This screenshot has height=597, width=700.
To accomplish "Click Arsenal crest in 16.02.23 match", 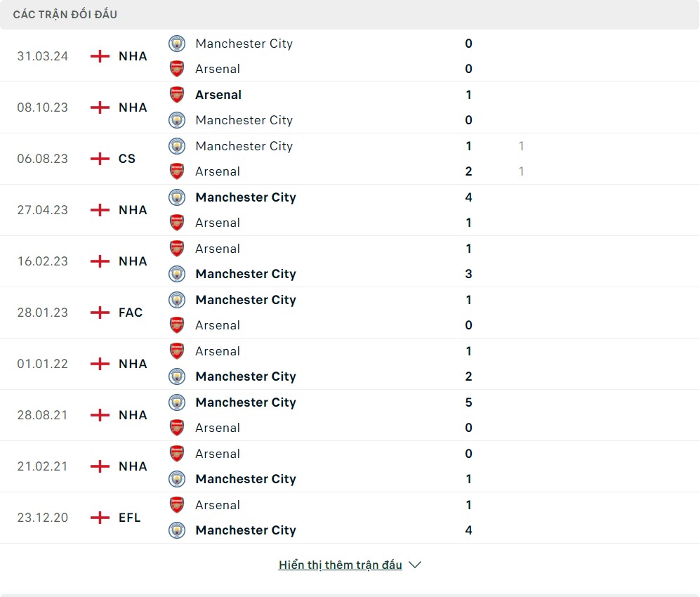I will pos(177,249).
